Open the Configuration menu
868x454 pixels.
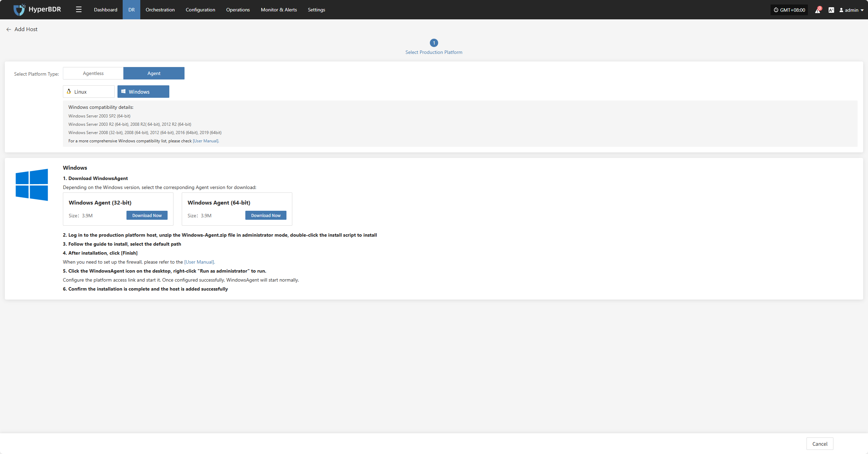(x=200, y=10)
